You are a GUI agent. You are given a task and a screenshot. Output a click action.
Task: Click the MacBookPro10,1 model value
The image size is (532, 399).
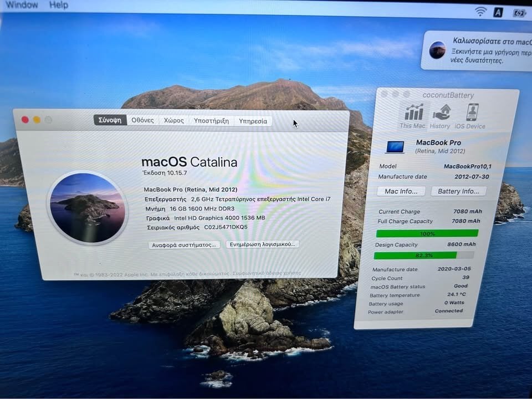tap(468, 166)
